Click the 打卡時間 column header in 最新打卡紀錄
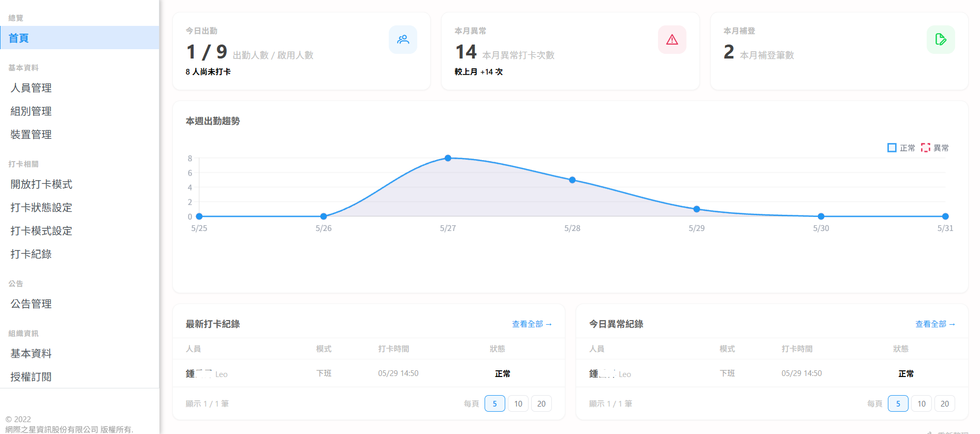The height and width of the screenshot is (434, 980). [x=393, y=349]
